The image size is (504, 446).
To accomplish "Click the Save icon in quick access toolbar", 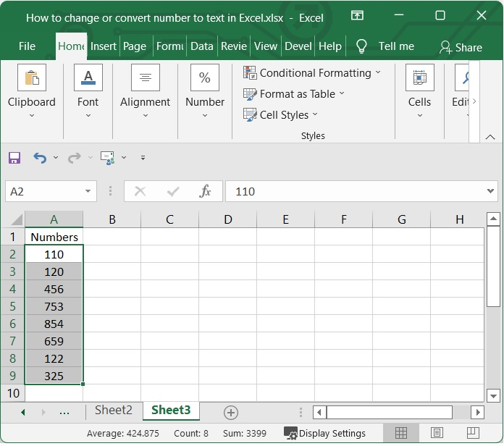I will [x=14, y=158].
